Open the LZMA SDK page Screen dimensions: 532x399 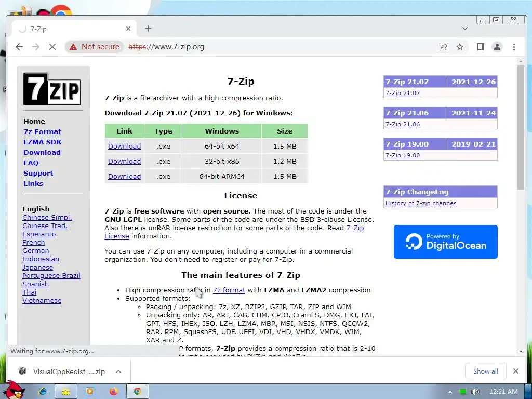(43, 142)
